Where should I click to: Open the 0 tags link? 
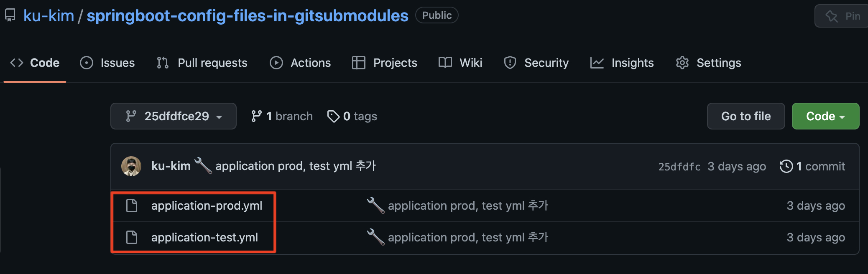(x=352, y=116)
